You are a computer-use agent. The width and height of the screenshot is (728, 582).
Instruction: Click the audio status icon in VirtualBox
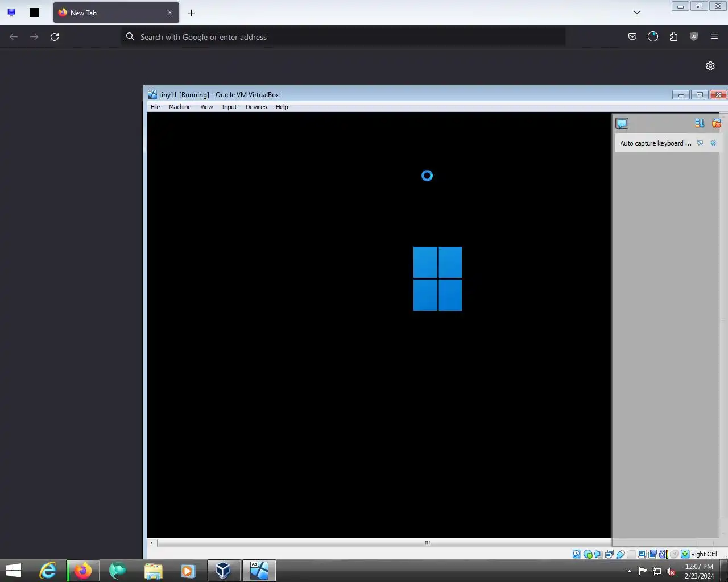click(x=598, y=554)
